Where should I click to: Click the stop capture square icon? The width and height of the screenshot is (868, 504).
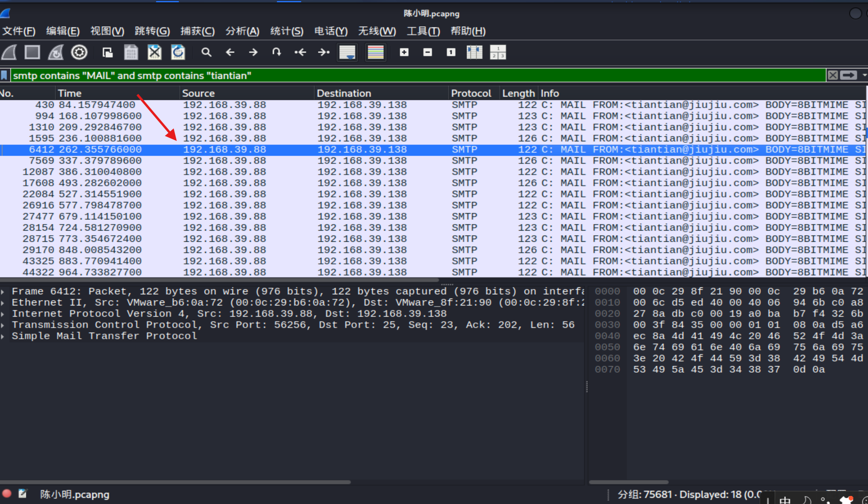32,52
